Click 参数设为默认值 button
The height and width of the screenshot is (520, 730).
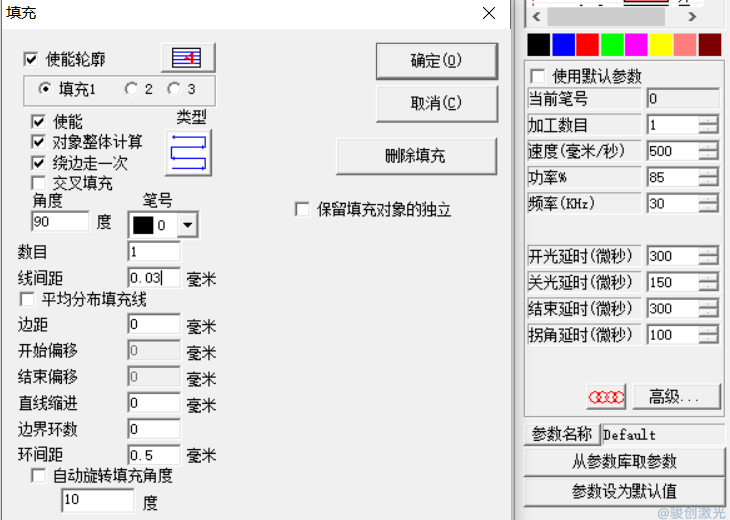point(624,492)
